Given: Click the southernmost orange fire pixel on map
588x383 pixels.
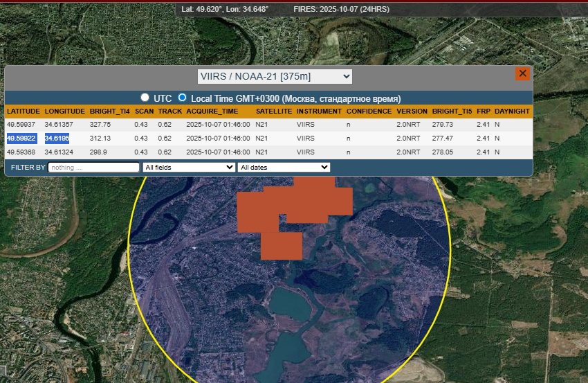Looking at the screenshot, I should [x=282, y=247].
